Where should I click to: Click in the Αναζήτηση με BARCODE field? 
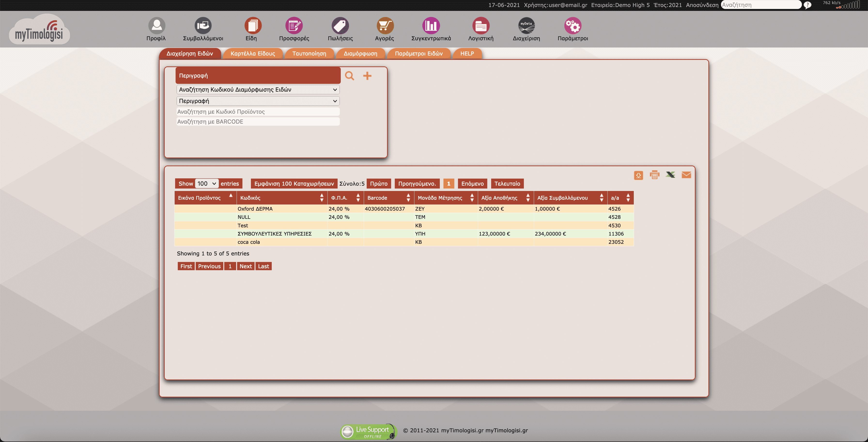click(x=257, y=121)
